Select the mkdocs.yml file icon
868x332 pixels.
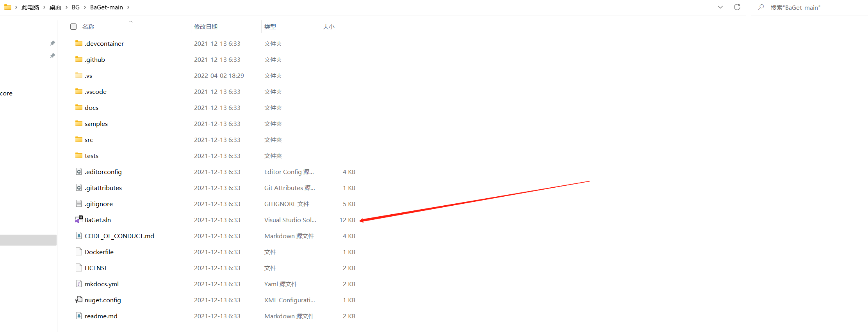(79, 284)
